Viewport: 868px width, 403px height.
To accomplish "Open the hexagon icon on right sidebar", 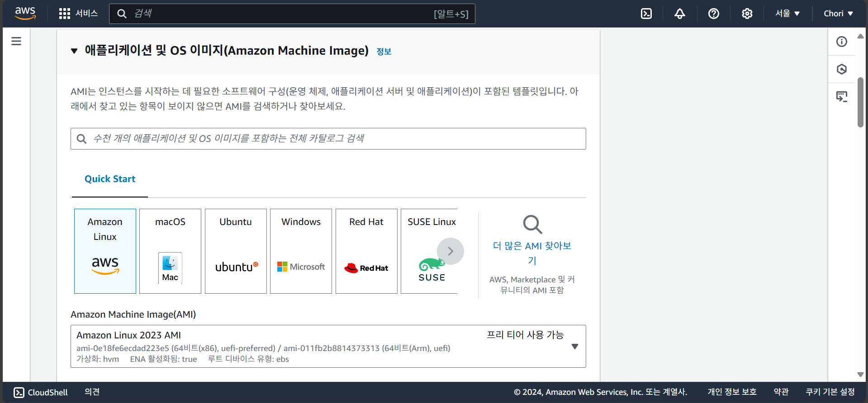I will point(842,69).
